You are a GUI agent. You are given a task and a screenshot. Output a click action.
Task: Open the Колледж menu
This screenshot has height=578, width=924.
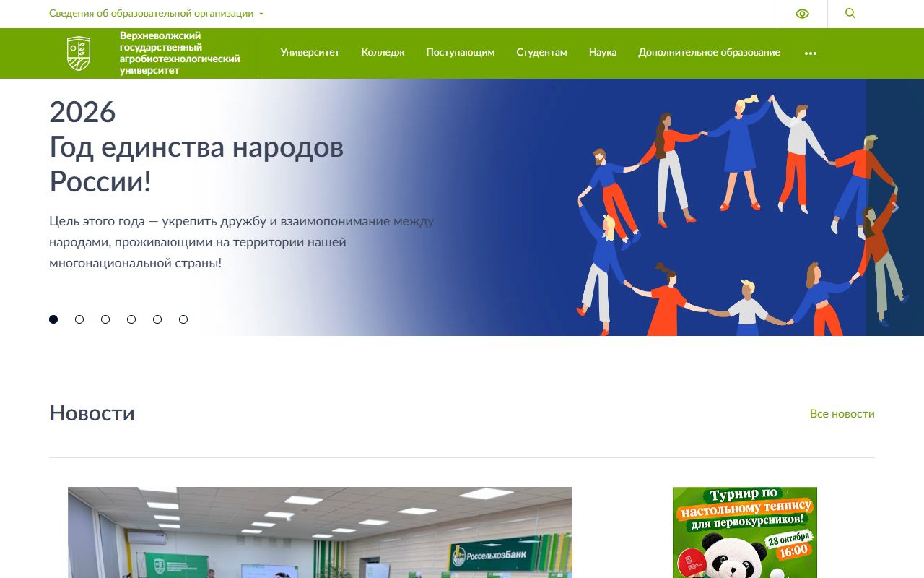[x=383, y=52]
